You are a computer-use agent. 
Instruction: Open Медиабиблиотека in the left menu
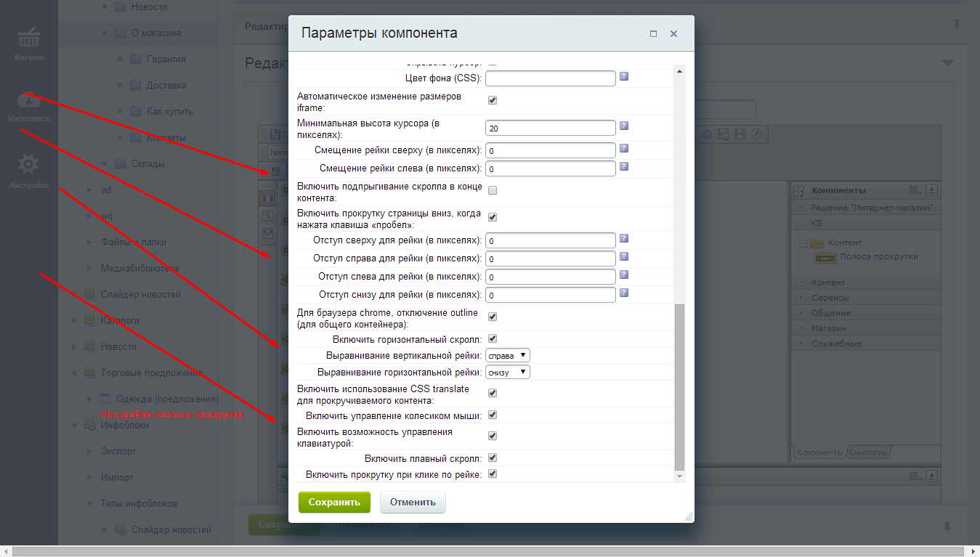click(x=139, y=268)
